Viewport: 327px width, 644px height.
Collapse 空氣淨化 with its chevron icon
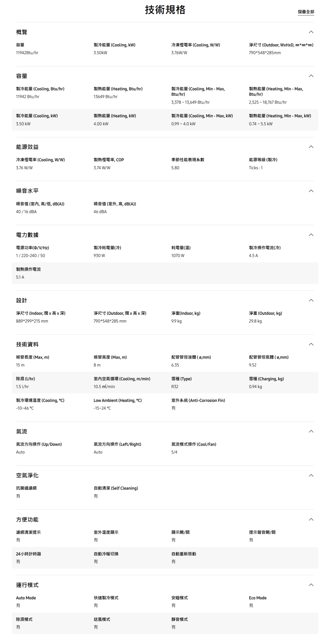point(311,475)
